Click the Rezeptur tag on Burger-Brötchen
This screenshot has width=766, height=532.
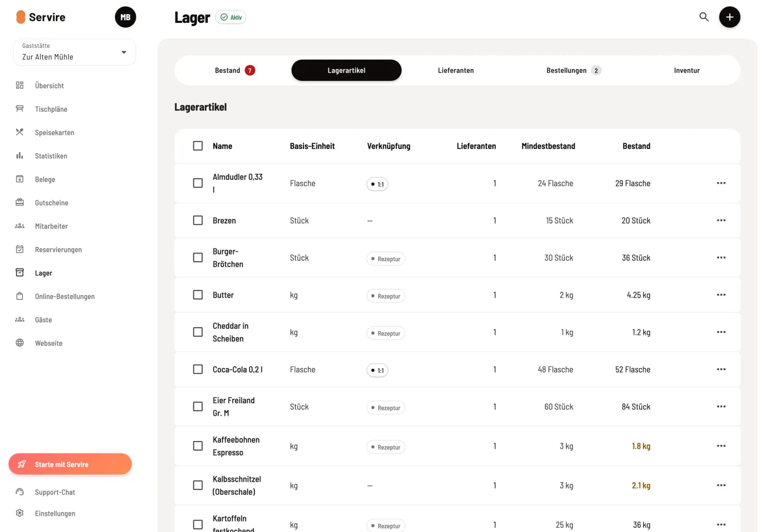click(386, 259)
